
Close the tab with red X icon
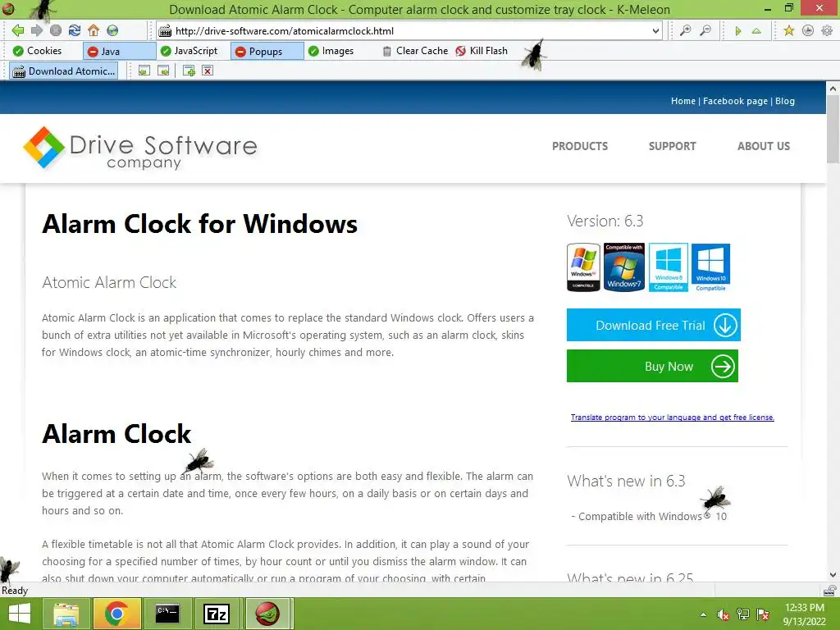click(x=208, y=71)
